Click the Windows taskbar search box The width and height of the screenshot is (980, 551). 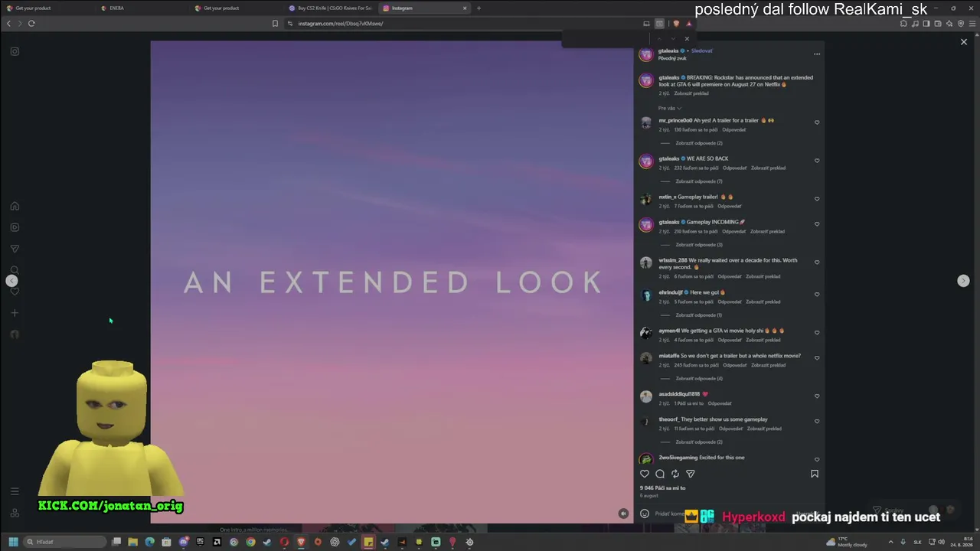coord(64,542)
